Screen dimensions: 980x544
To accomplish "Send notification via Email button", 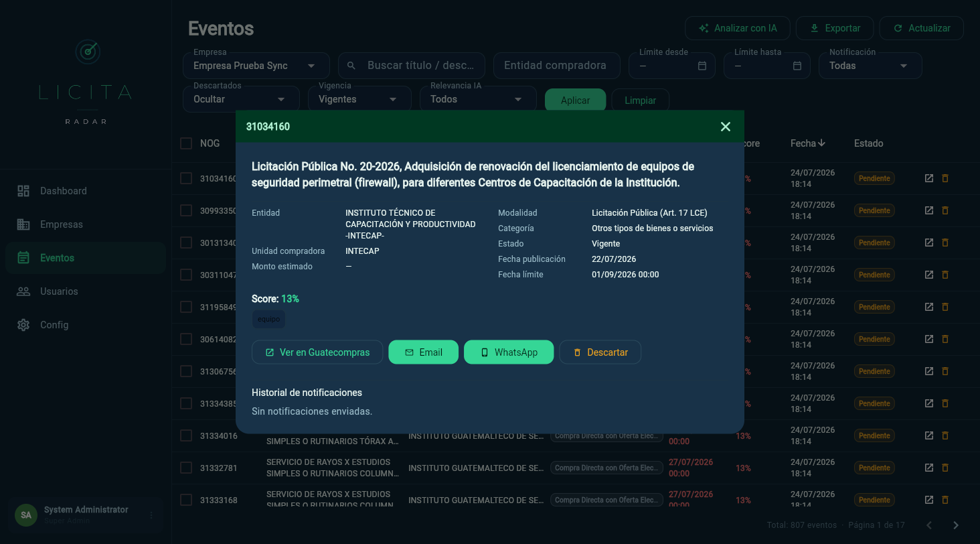I will tap(424, 352).
